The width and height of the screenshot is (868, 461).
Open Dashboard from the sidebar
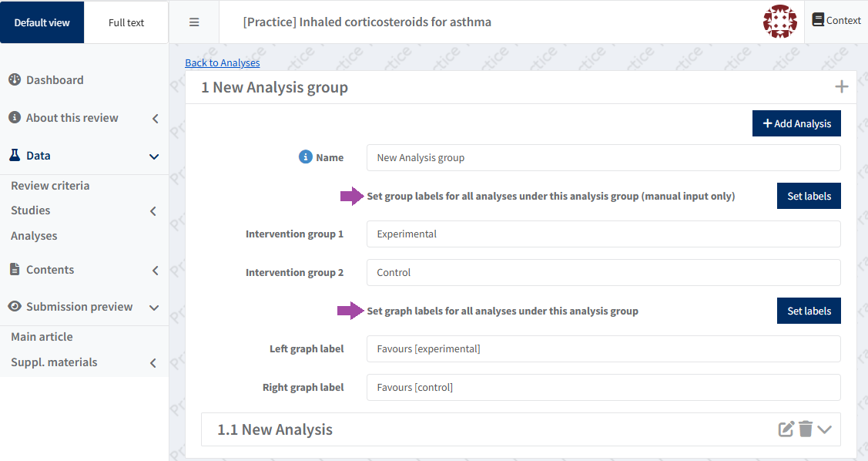55,80
